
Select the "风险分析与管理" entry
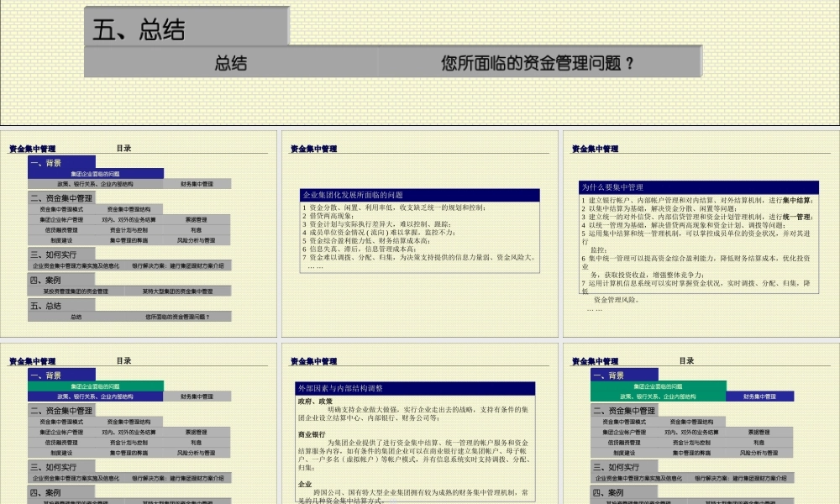click(x=196, y=240)
